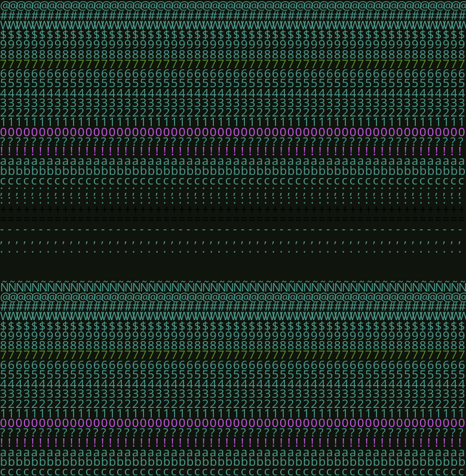Click the question mark row above the blank band
Image resolution: width=466 pixels, height=476 pixels.
tap(233, 142)
